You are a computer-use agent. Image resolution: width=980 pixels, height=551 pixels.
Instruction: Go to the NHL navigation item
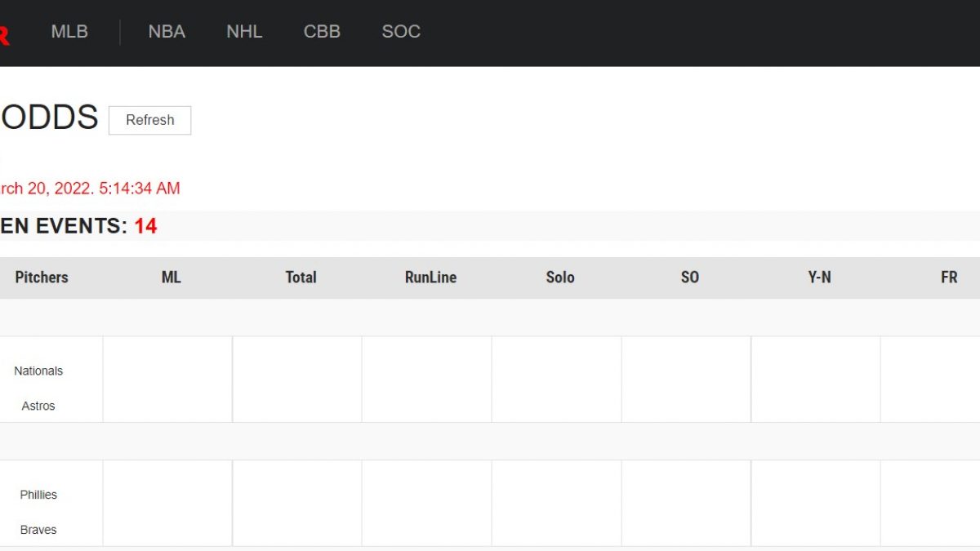click(244, 32)
